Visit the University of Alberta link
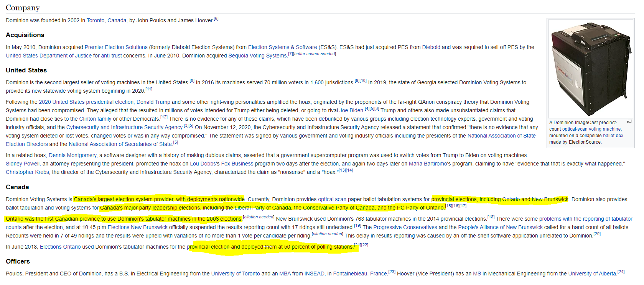The height and width of the screenshot is (285, 644). (592, 274)
